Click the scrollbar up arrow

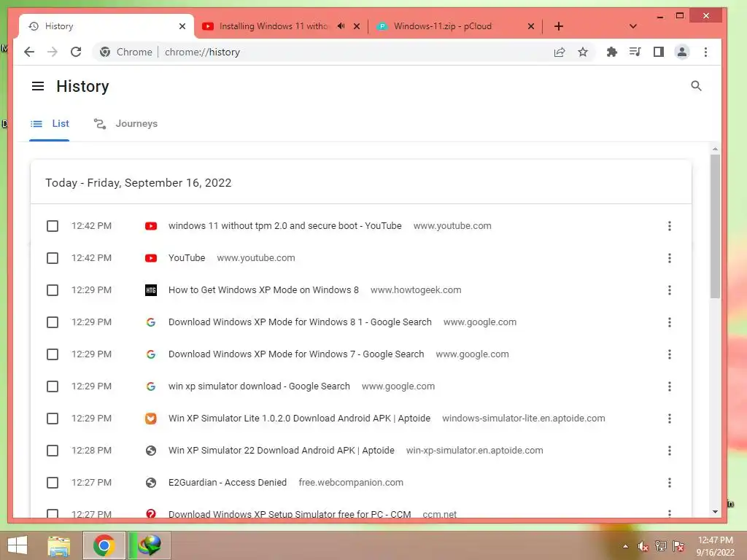click(x=715, y=149)
